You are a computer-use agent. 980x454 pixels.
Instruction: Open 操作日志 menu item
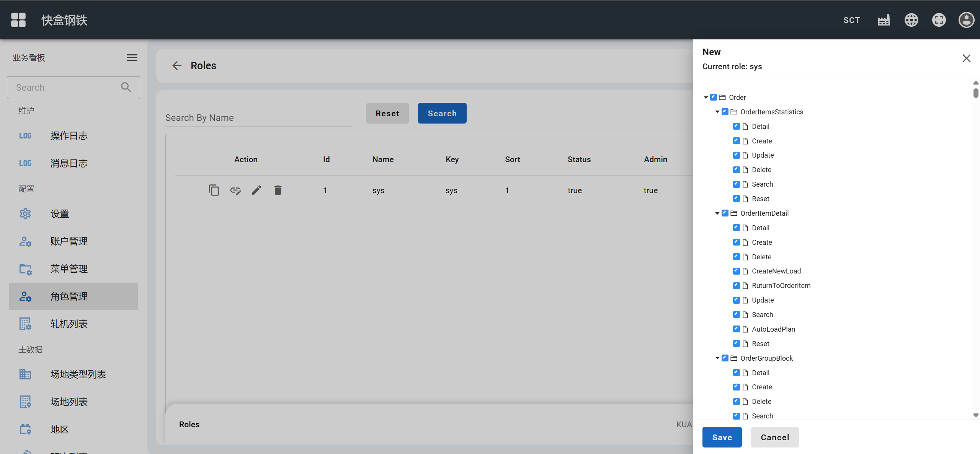[73, 136]
